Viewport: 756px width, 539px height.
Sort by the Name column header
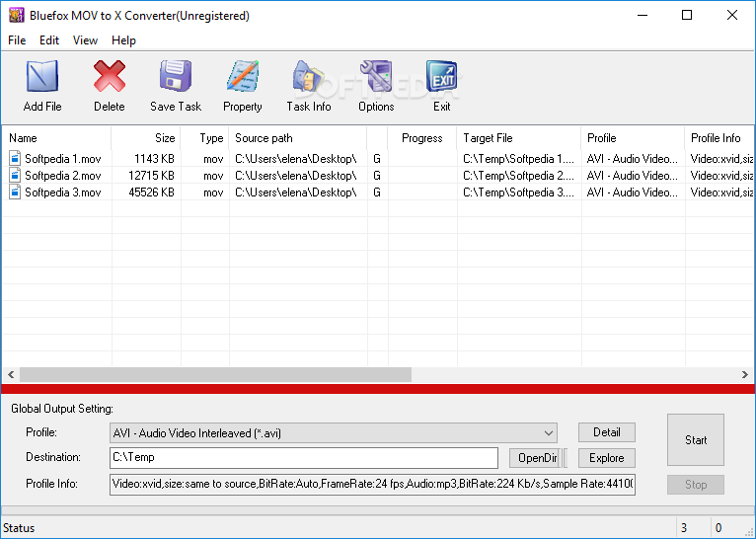[x=57, y=138]
